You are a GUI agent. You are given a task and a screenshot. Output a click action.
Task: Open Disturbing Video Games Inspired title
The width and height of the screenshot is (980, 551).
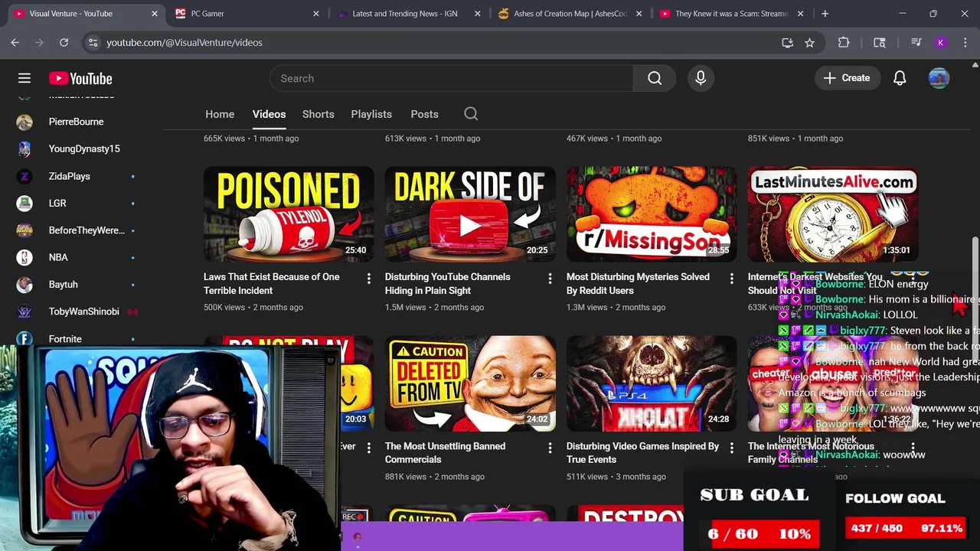click(x=642, y=453)
